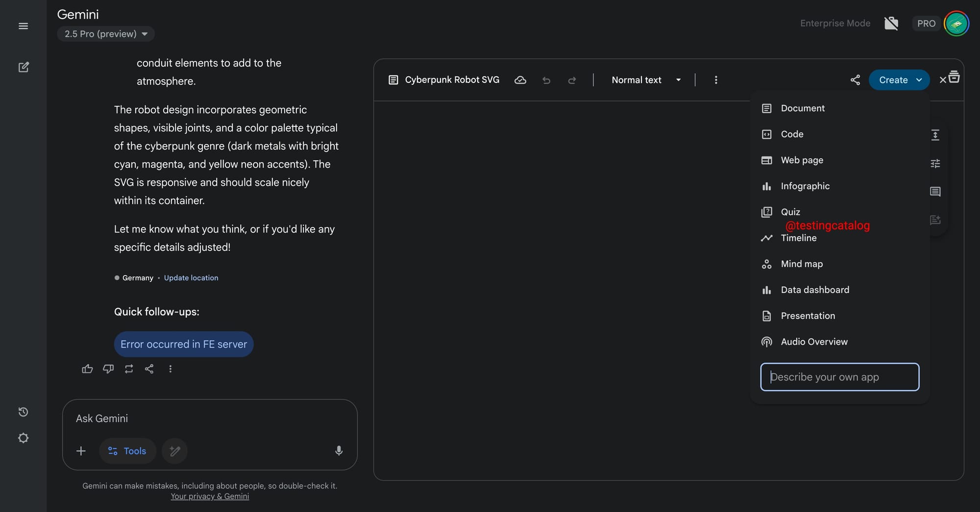The height and width of the screenshot is (512, 980).
Task: Click the Update location link
Action: [x=191, y=278]
